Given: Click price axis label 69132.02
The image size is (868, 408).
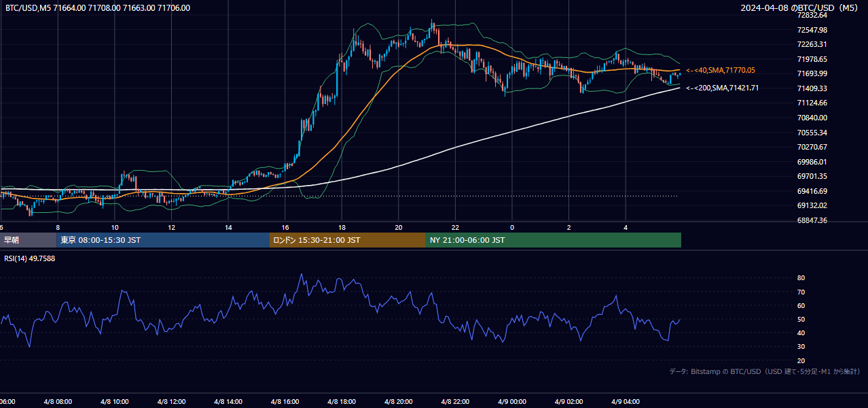Looking at the screenshot, I should 812,205.
